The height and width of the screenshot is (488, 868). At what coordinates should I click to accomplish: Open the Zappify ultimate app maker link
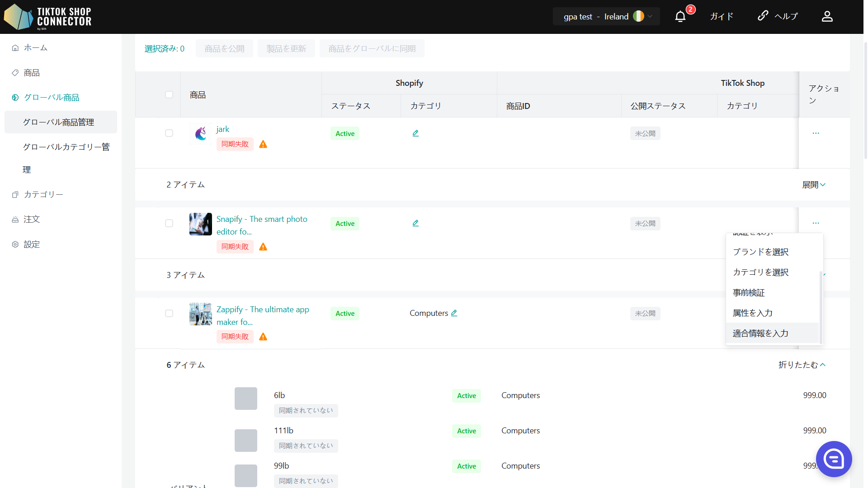263,316
